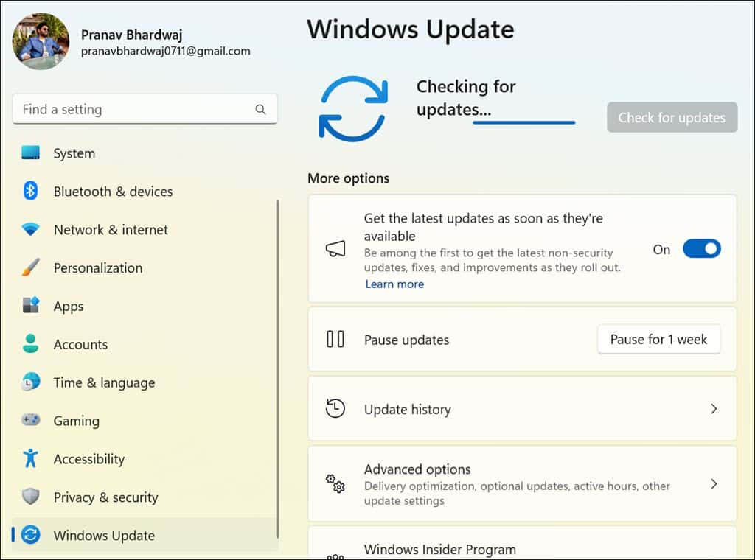Open Accounts settings

tap(145, 344)
